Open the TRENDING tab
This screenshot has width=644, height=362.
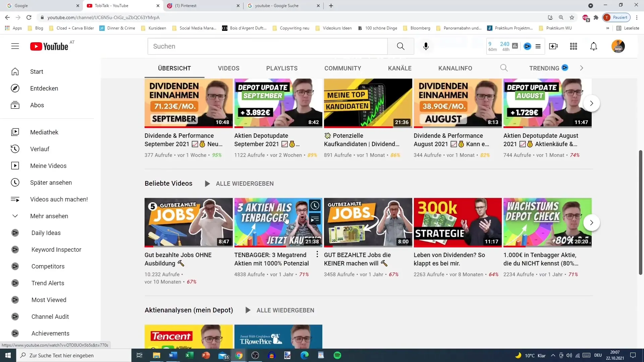coord(548,68)
